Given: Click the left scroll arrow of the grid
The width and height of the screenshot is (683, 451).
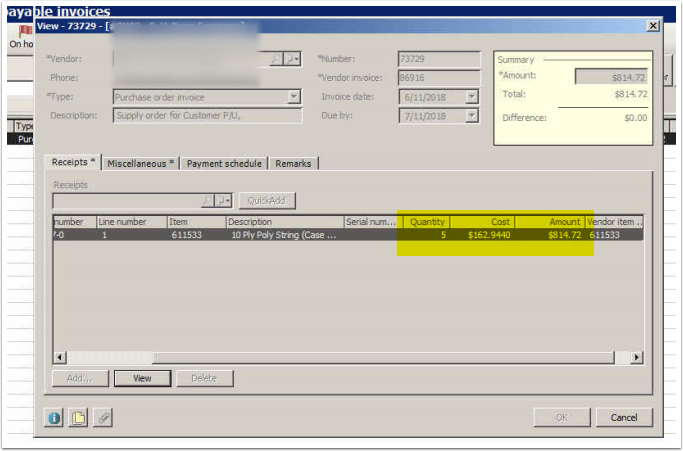Looking at the screenshot, I should (x=60, y=358).
